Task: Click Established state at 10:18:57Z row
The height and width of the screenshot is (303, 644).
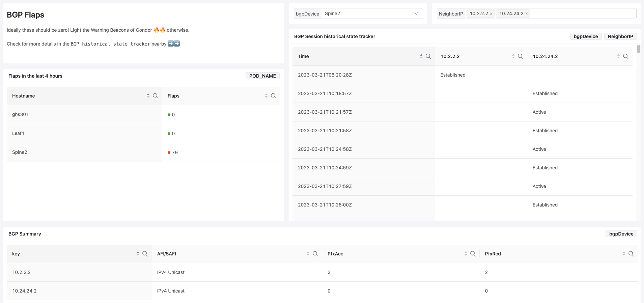Action: pos(545,93)
